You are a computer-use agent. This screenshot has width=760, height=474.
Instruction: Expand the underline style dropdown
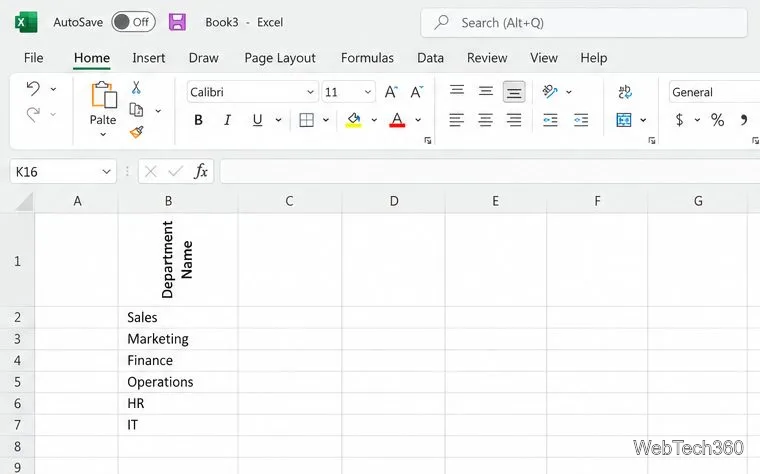point(278,120)
